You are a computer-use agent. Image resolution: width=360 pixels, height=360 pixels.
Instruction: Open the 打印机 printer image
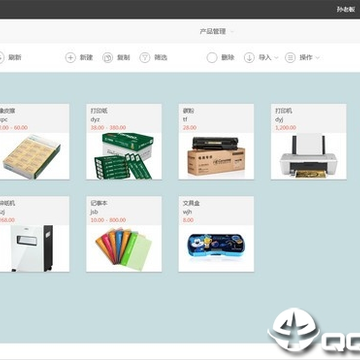[x=308, y=156]
